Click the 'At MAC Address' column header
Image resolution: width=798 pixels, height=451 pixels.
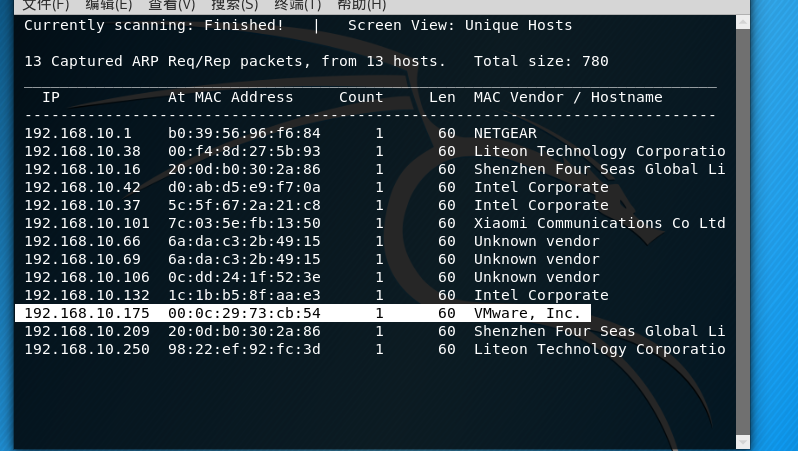coord(231,97)
